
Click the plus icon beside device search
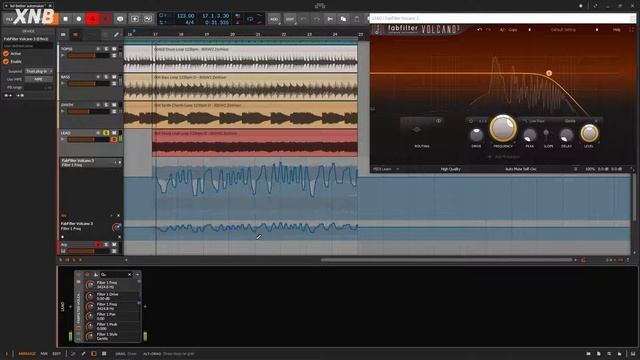click(x=138, y=275)
